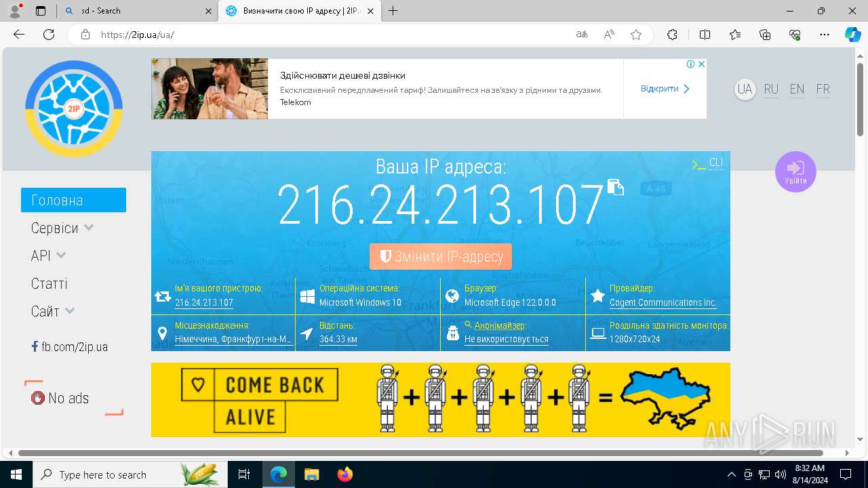Open File Explorer from the taskbar
The height and width of the screenshot is (488, 868).
(x=311, y=474)
